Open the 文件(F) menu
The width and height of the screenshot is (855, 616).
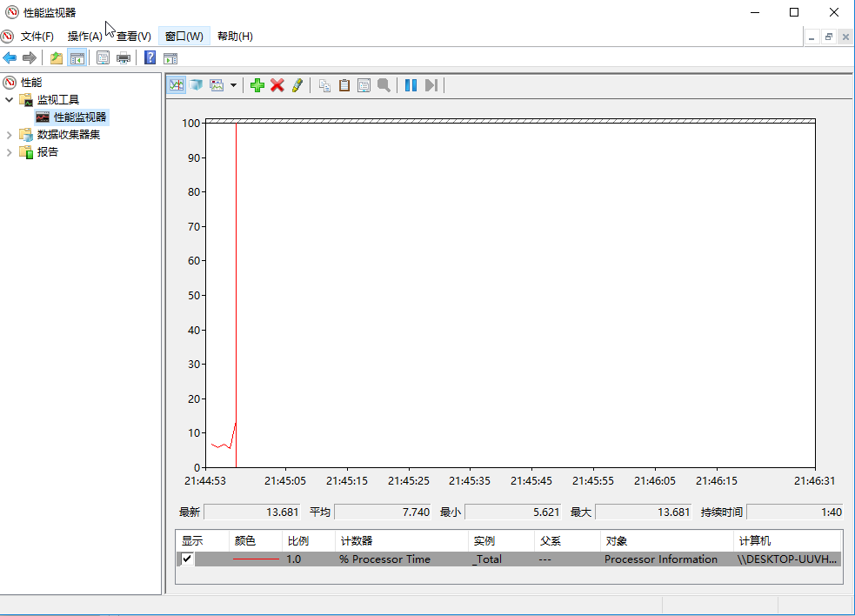click(37, 37)
